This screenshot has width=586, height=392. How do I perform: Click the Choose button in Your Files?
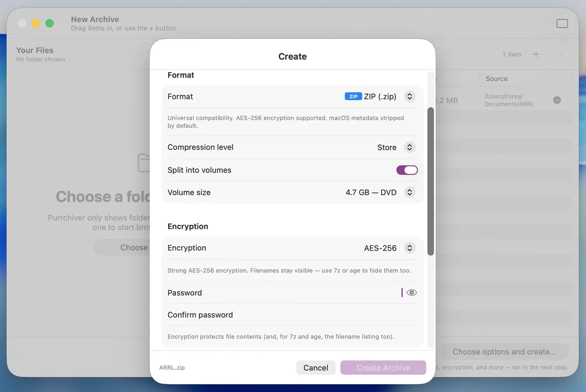[x=122, y=247]
